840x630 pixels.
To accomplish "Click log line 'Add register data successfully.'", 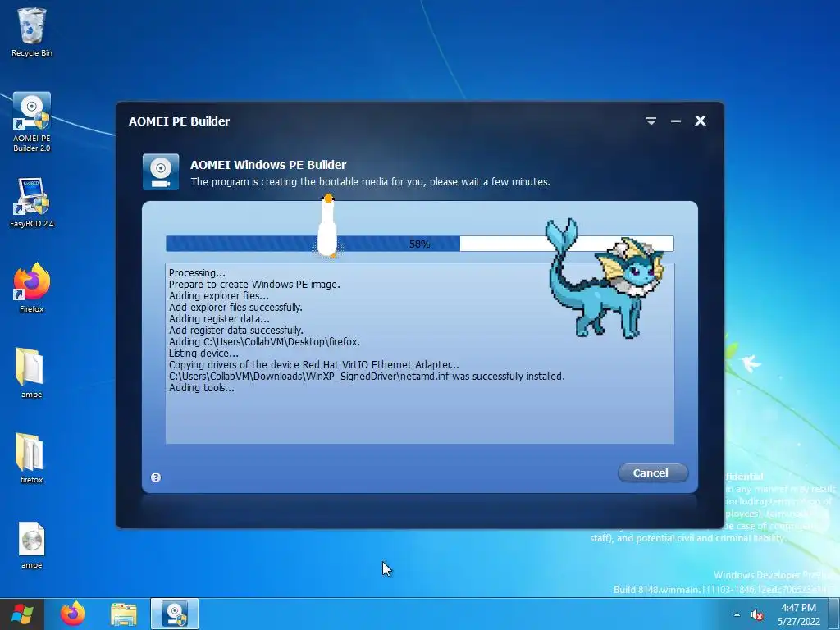I will tap(236, 331).
